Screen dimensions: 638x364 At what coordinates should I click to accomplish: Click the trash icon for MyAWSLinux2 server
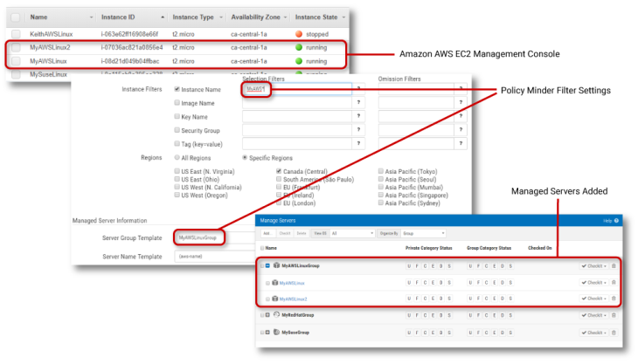pos(614,299)
